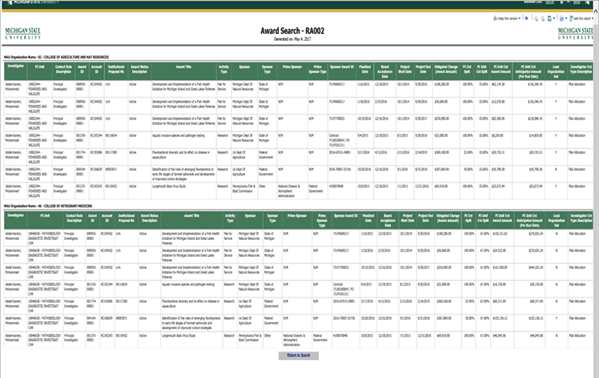Click the Go To related links icon
The image size is (599, 378).
(x=549, y=18)
